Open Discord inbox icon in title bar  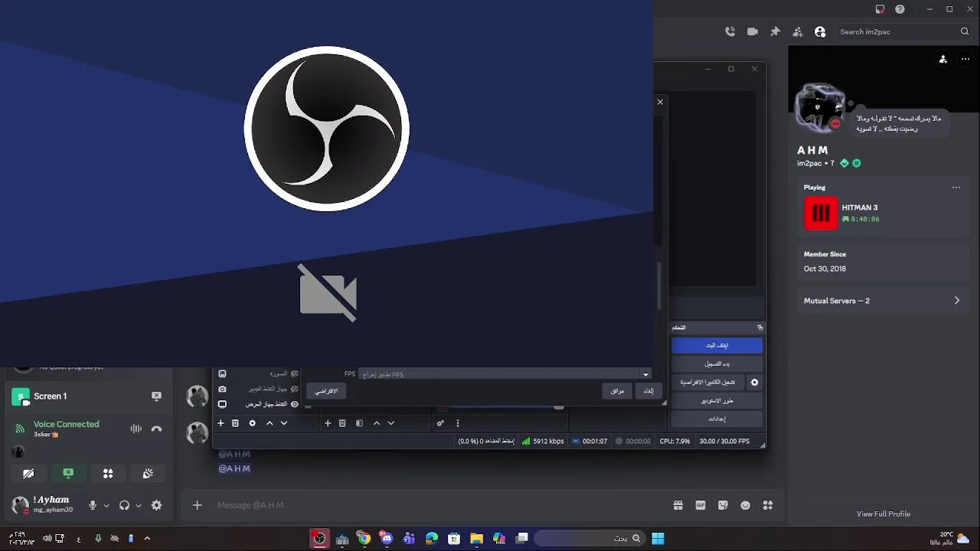880,9
